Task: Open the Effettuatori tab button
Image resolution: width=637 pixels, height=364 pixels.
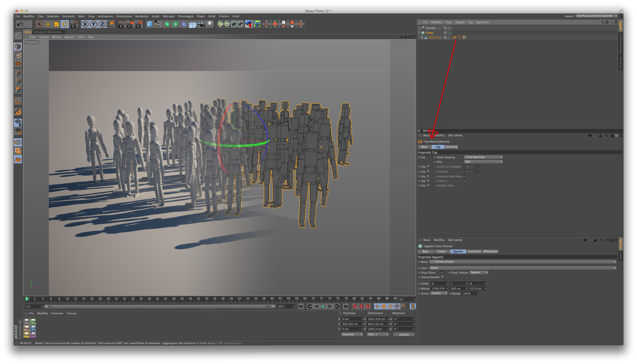Action: [490, 252]
